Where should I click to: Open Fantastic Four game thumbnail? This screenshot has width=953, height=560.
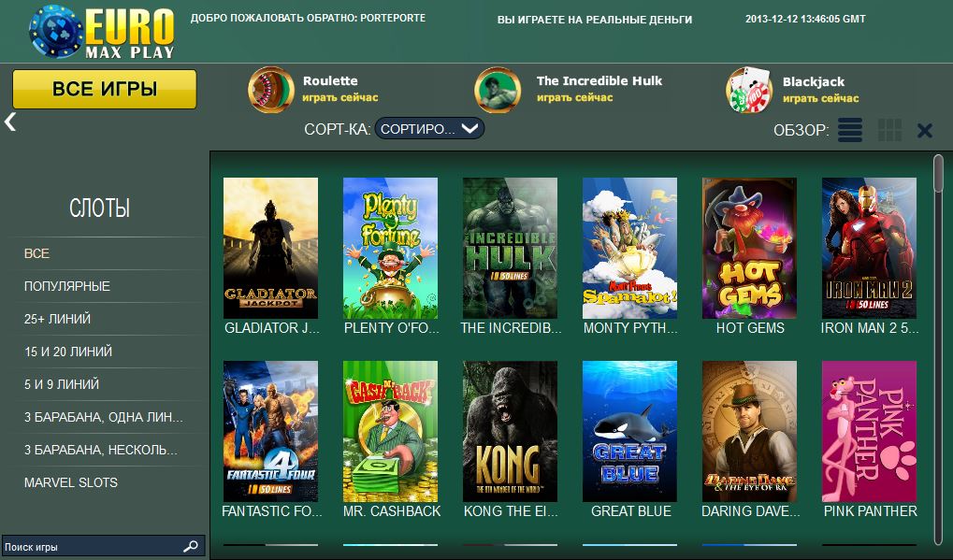tap(270, 431)
